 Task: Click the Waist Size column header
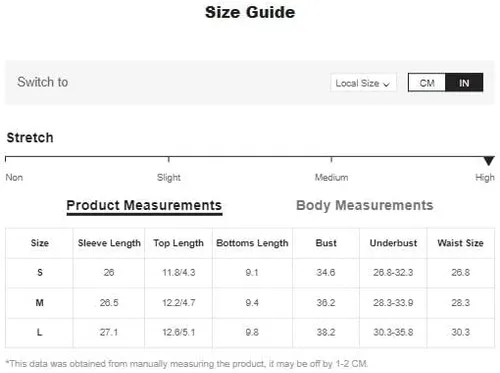[x=460, y=243]
